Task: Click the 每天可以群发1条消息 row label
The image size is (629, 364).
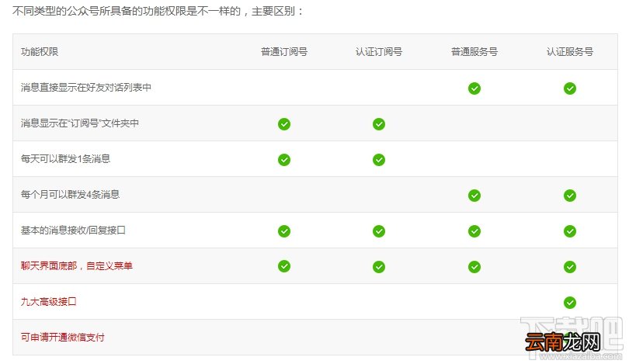Action: [65, 159]
